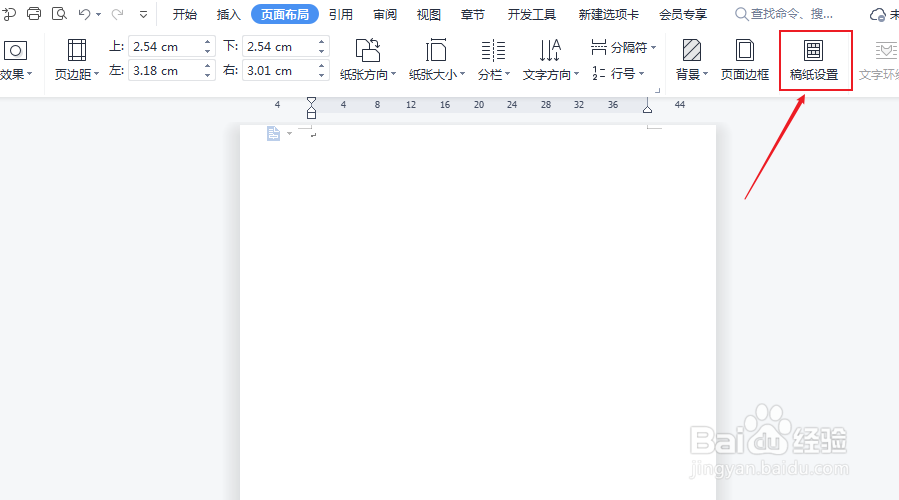This screenshot has width=899, height=500.
Task: Open the 引用 tab
Action: [x=341, y=14]
